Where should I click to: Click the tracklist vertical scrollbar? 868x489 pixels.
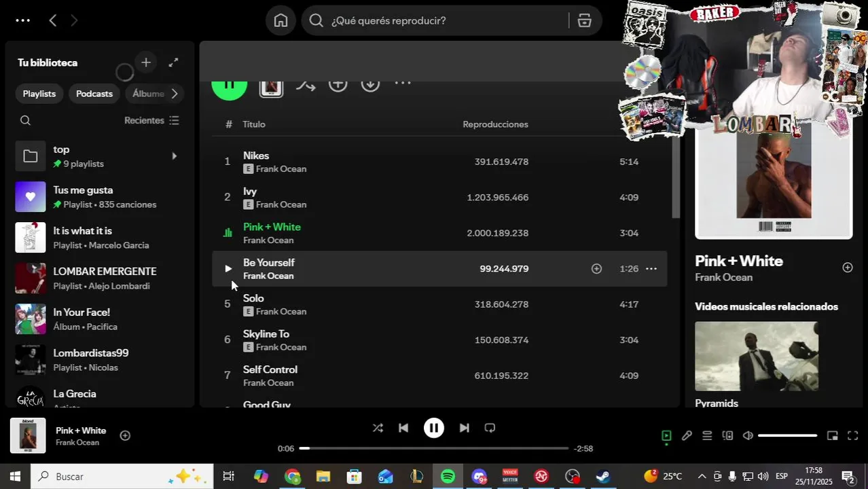(x=676, y=177)
